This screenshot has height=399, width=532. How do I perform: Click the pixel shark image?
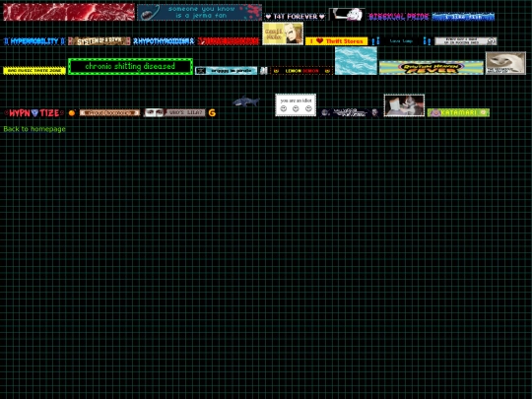point(246,101)
